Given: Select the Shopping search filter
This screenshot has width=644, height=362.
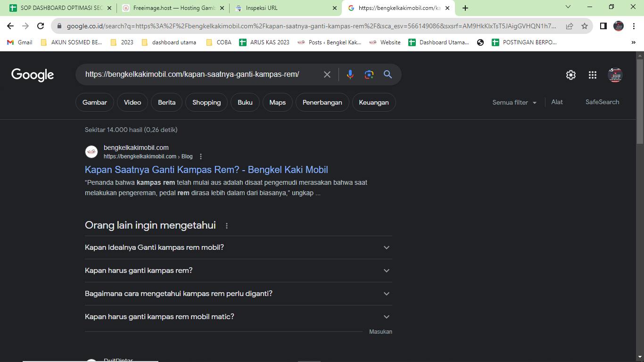Looking at the screenshot, I should (x=206, y=102).
